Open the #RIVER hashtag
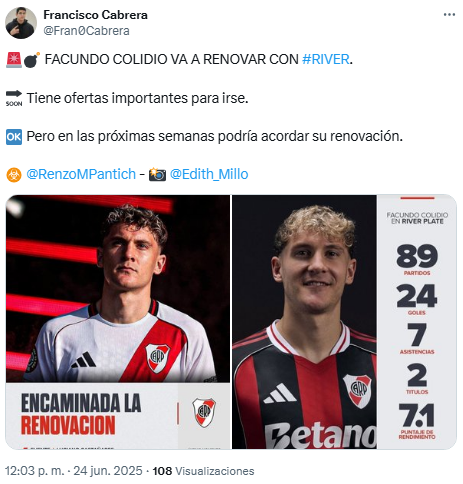 click(326, 59)
